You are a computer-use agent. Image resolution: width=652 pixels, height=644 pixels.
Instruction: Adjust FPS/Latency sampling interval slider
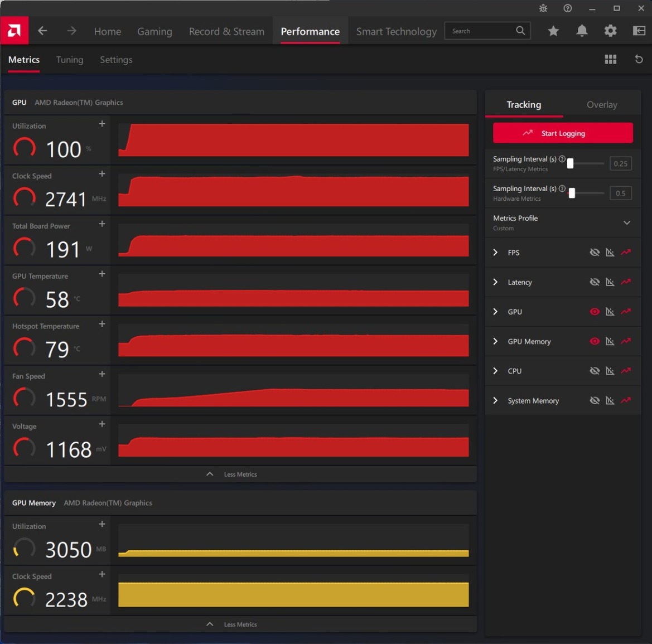(570, 163)
